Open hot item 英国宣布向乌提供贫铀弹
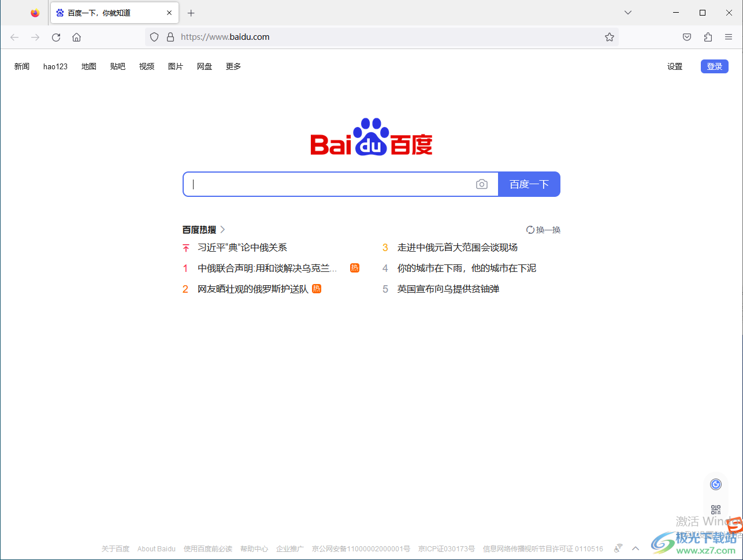Image resolution: width=743 pixels, height=560 pixels. [x=448, y=289]
